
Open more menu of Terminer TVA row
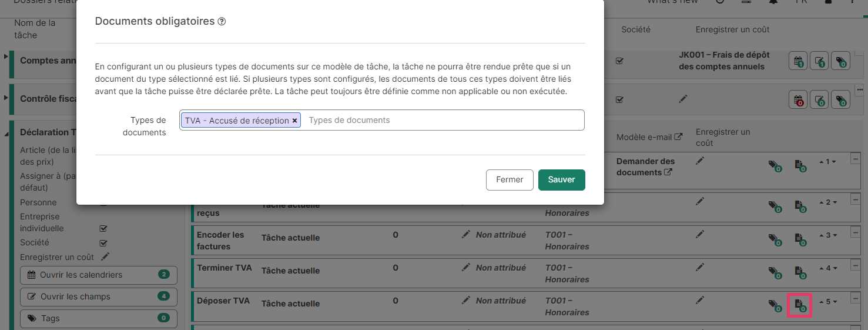(855, 264)
